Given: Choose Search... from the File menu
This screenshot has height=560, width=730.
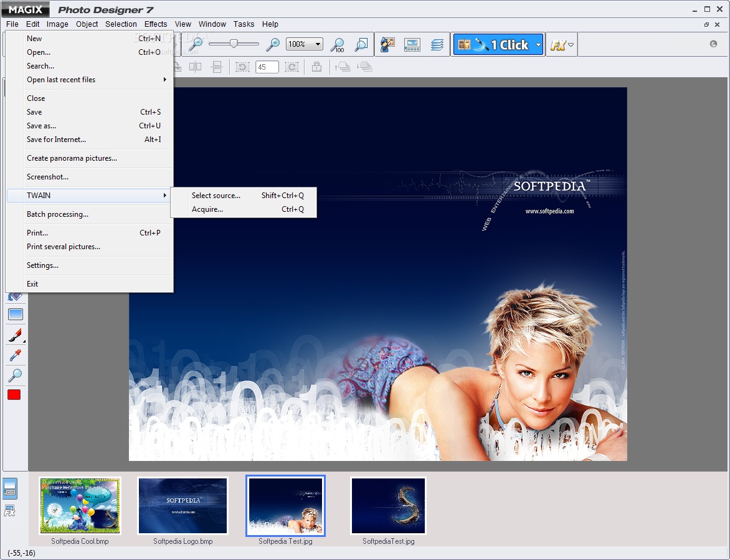Looking at the screenshot, I should (90, 66).
